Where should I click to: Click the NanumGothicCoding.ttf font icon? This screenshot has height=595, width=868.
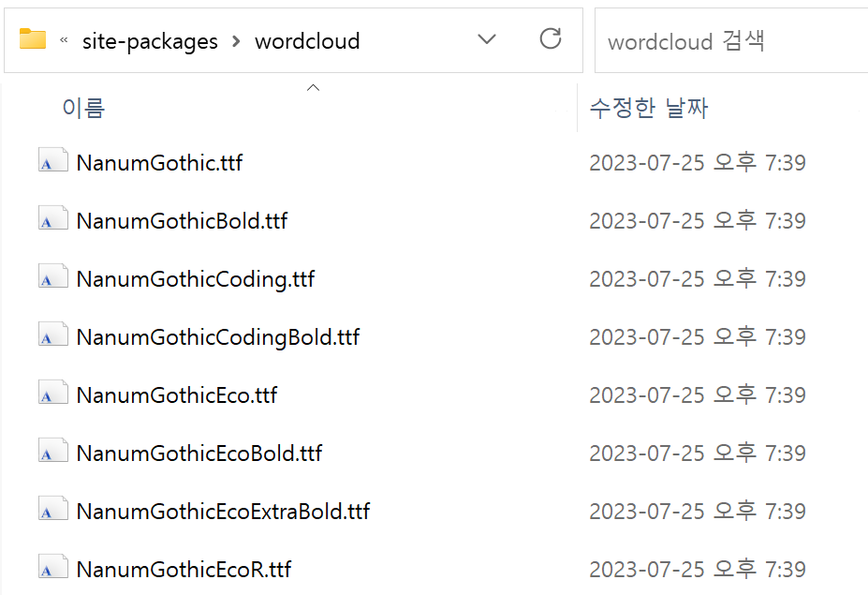(53, 276)
